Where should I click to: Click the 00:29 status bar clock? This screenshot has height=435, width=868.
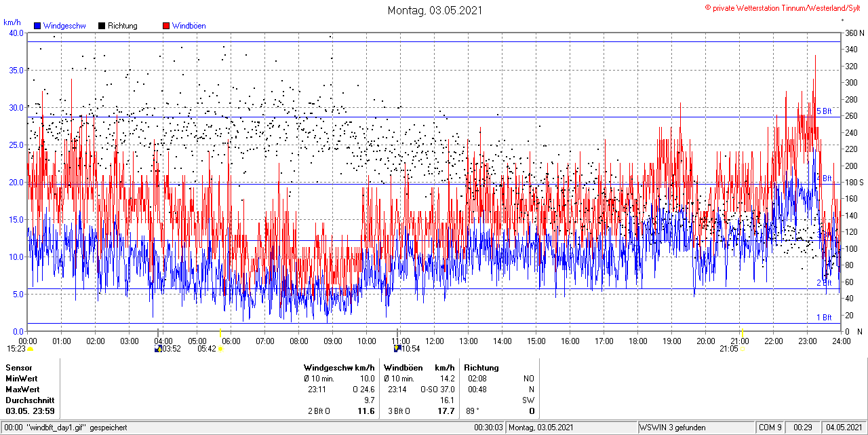(x=803, y=428)
